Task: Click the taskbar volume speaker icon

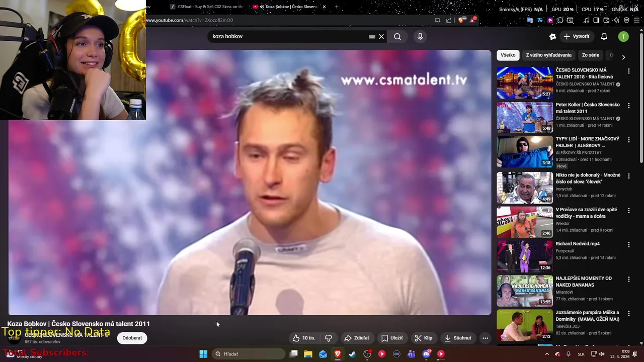Action: [x=601, y=354]
